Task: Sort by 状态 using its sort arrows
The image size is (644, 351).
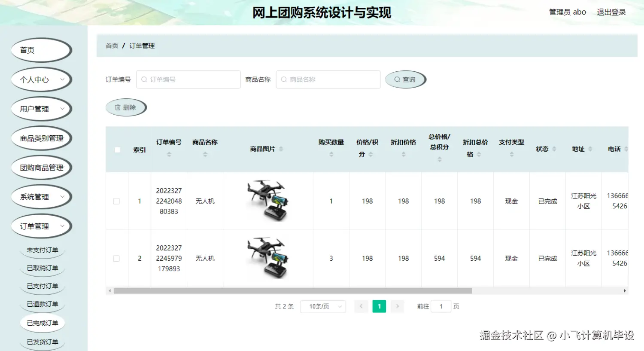Action: pyautogui.click(x=554, y=149)
